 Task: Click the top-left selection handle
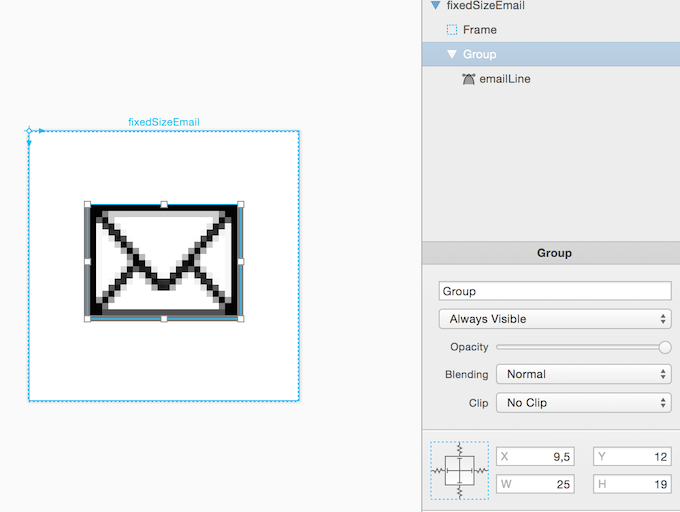[x=87, y=204]
